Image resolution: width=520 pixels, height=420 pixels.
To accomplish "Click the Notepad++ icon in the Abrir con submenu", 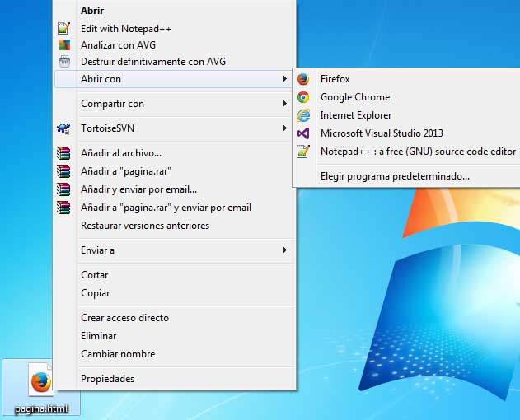I will pyautogui.click(x=303, y=152).
